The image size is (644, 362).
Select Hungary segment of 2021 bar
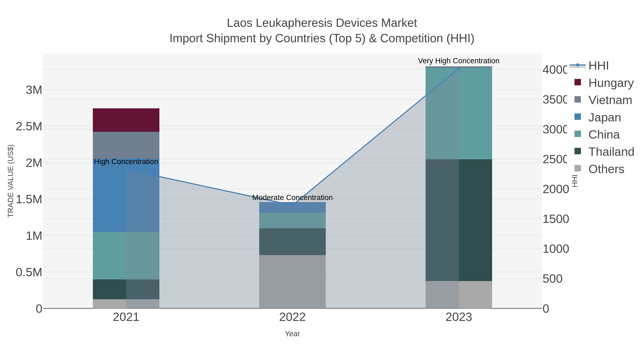tap(126, 120)
